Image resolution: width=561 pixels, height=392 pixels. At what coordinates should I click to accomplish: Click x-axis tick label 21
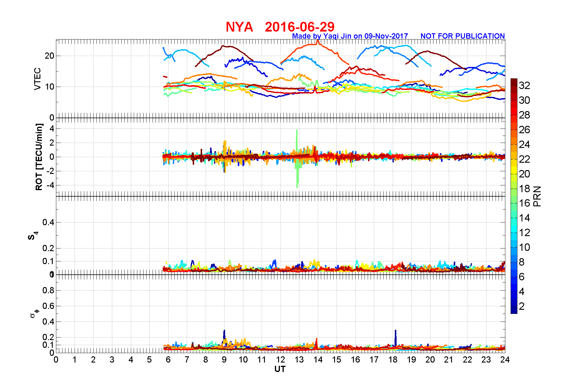click(449, 360)
